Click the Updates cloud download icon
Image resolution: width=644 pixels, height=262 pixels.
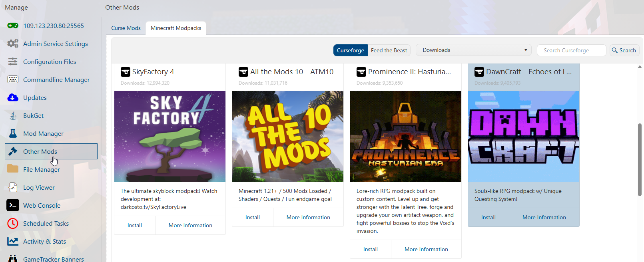[x=13, y=97]
